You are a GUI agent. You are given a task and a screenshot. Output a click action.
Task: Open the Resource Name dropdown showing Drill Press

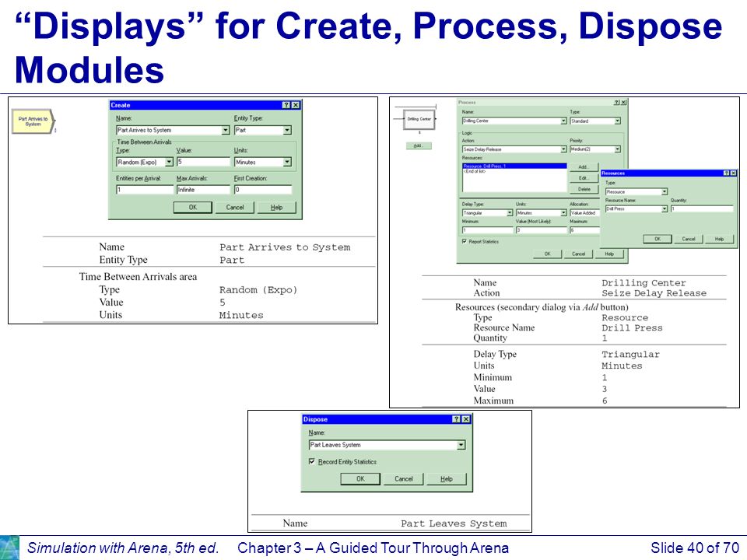point(665,209)
